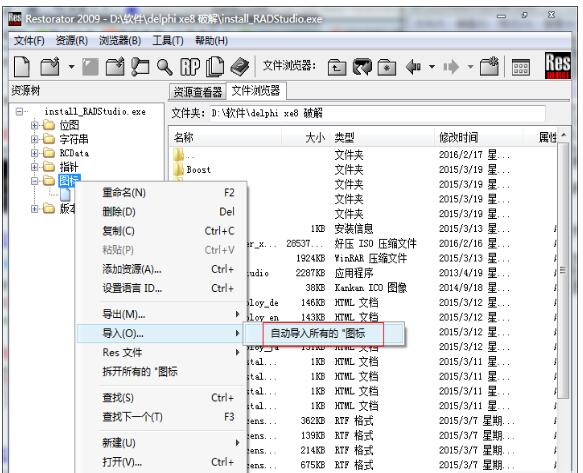Sort by the 类型 column header
This screenshot has height=473, width=583.
382,138
